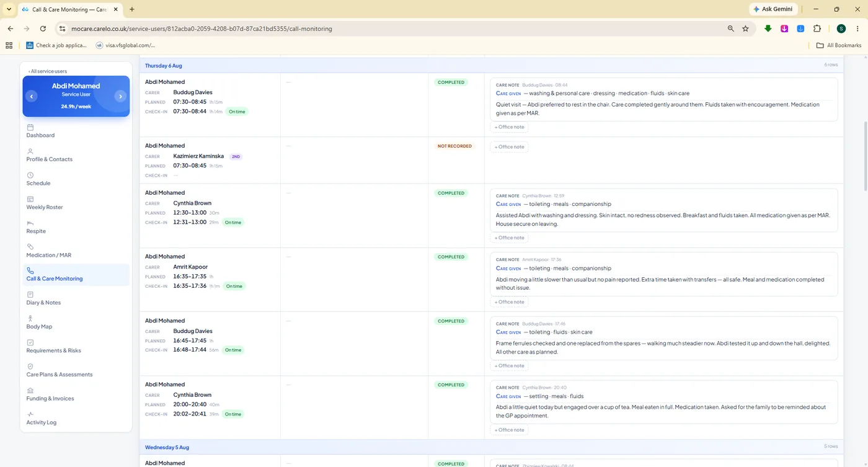Add Office note on Buddug Davies 16:45 visit
868x467 pixels.
(509, 366)
